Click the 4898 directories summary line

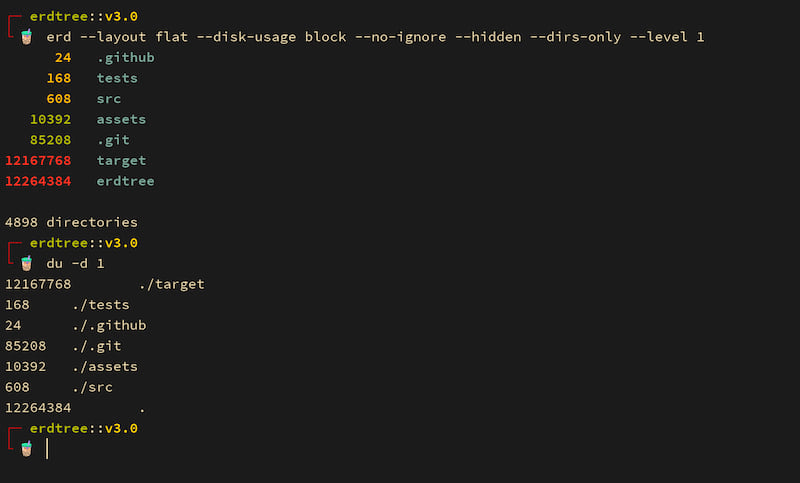[x=71, y=222]
